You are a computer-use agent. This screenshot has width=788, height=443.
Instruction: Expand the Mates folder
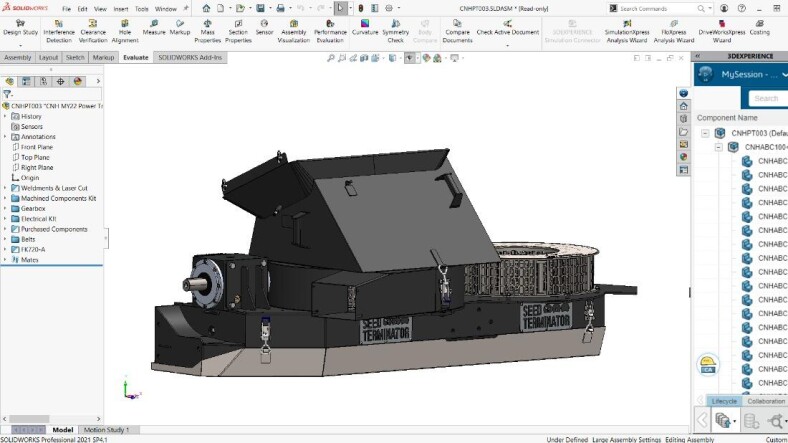click(x=5, y=259)
